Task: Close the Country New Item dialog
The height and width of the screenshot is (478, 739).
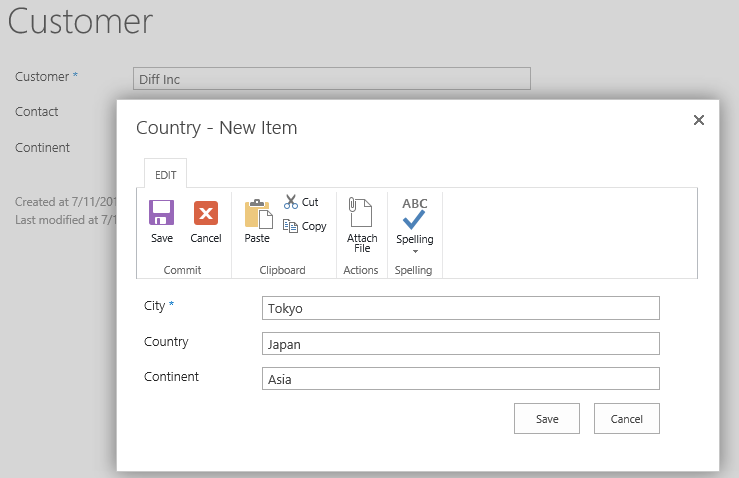Action: point(699,120)
